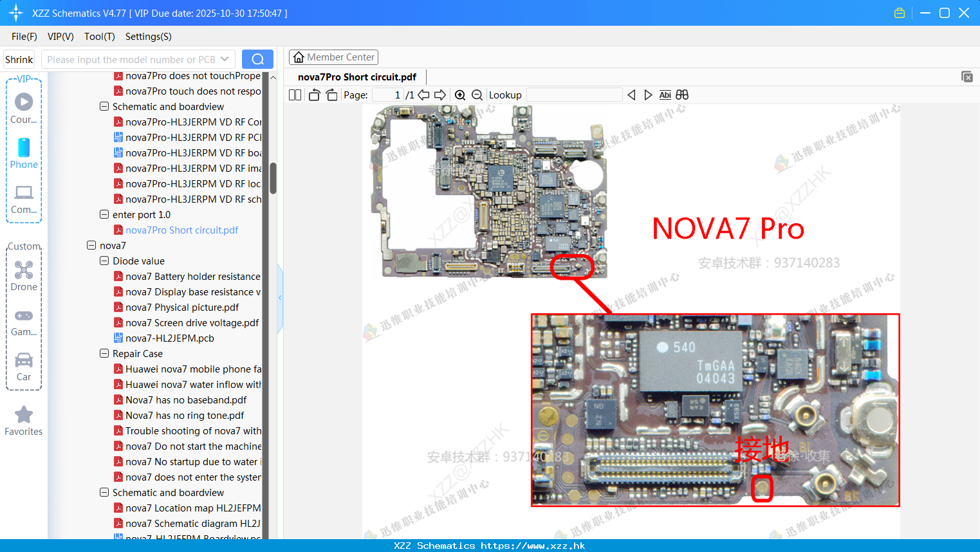980x552 pixels.
Task: Close the document tab panel icon
Action: pos(967,77)
